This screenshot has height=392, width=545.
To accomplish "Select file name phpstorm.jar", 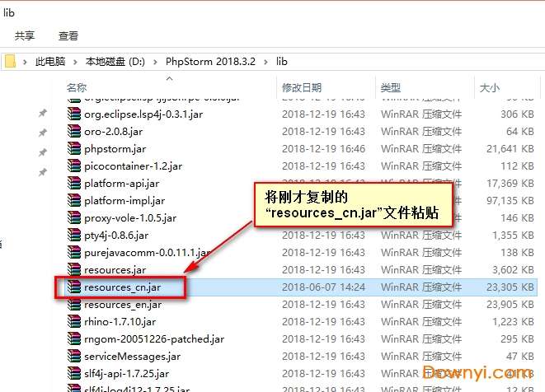I will 115,149.
